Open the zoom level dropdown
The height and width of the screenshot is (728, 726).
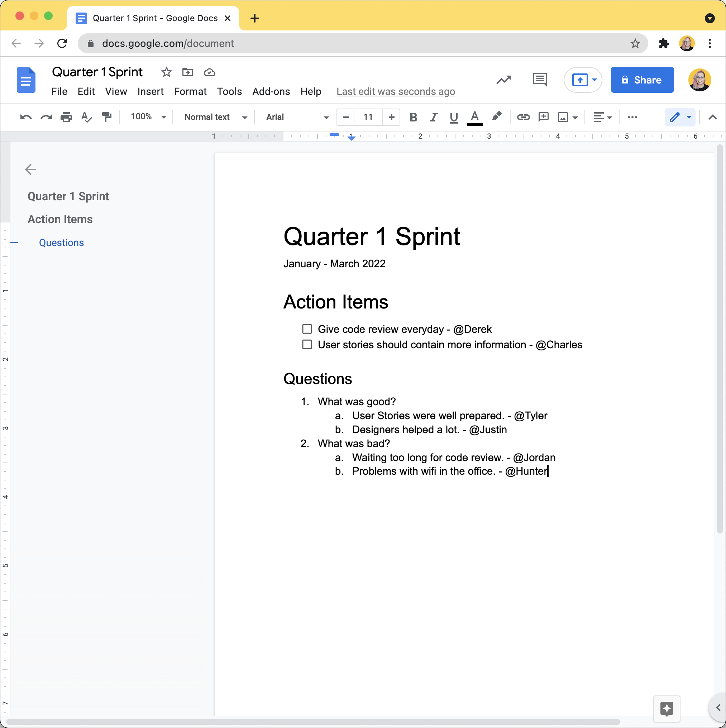[148, 117]
